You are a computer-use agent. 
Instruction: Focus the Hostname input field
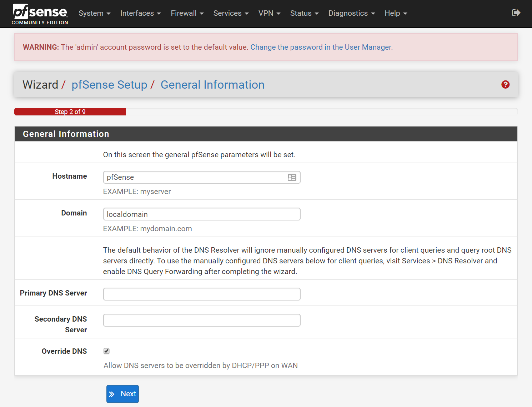pos(202,177)
